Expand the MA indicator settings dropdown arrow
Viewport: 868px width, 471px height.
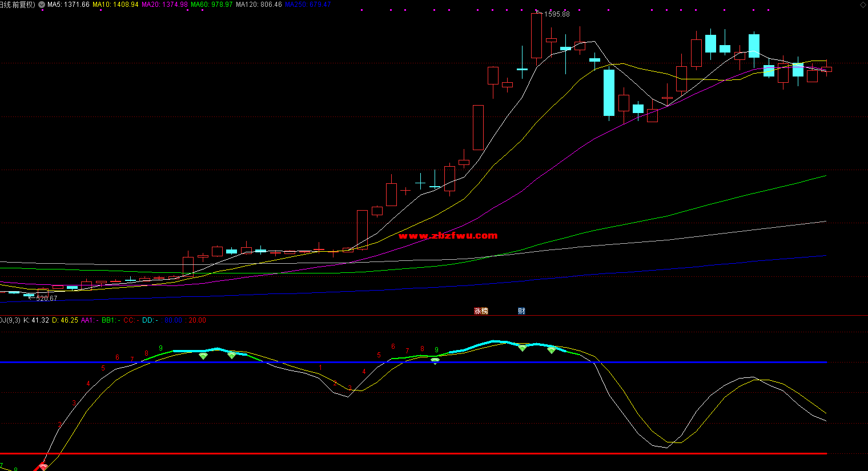pyautogui.click(x=42, y=5)
